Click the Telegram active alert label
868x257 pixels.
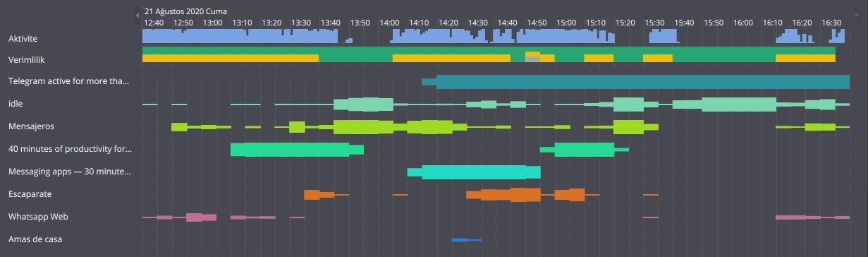point(68,81)
